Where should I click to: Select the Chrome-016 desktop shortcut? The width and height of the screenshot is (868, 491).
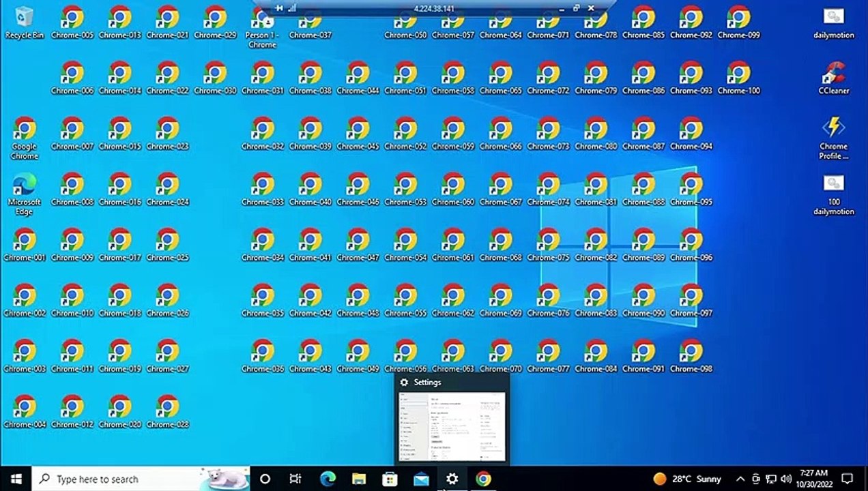click(120, 190)
